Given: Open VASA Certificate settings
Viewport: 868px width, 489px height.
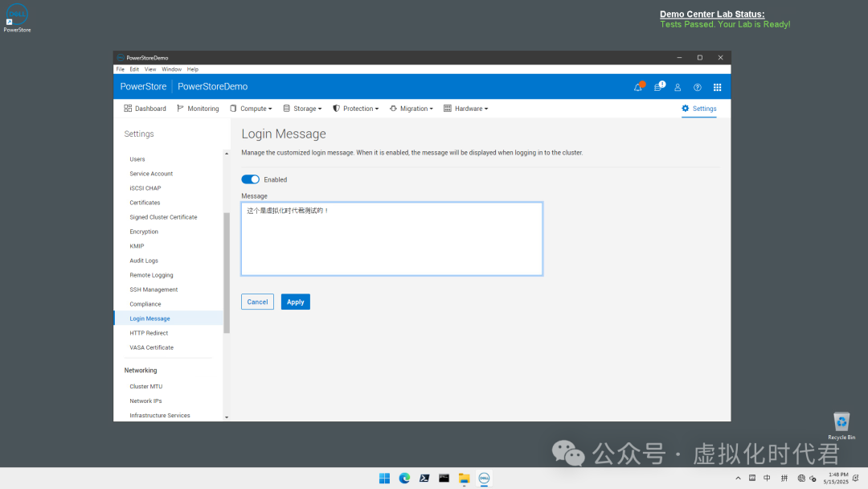Looking at the screenshot, I should click(x=152, y=347).
